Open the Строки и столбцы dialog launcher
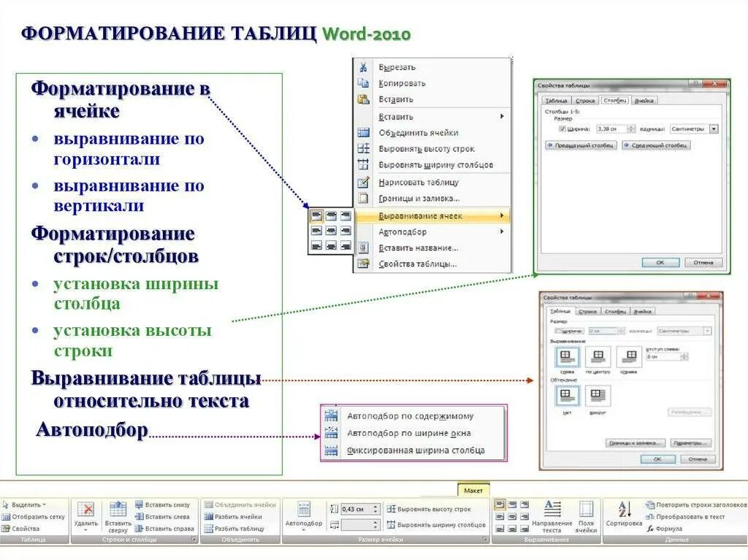The height and width of the screenshot is (560, 748). [194, 540]
